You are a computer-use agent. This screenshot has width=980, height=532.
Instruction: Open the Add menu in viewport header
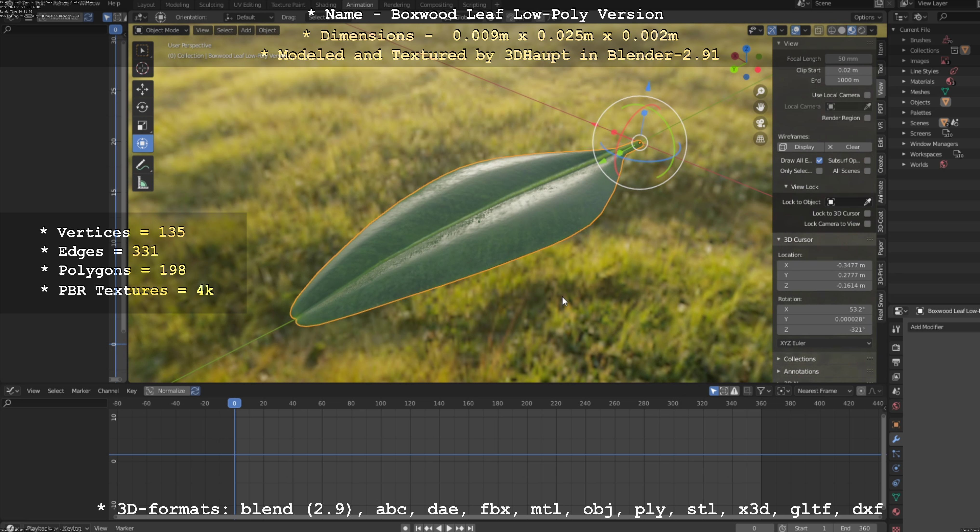[x=246, y=30]
